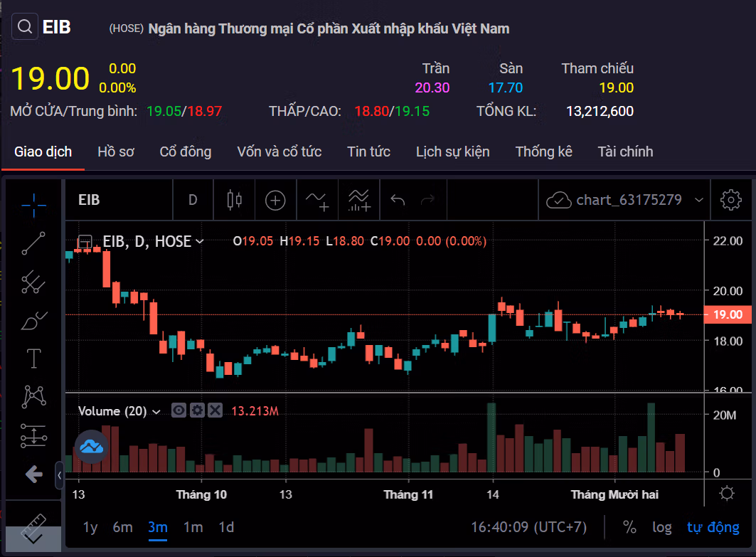This screenshot has width=756, height=557.
Task: Select the text annotation tool
Action: [33, 358]
